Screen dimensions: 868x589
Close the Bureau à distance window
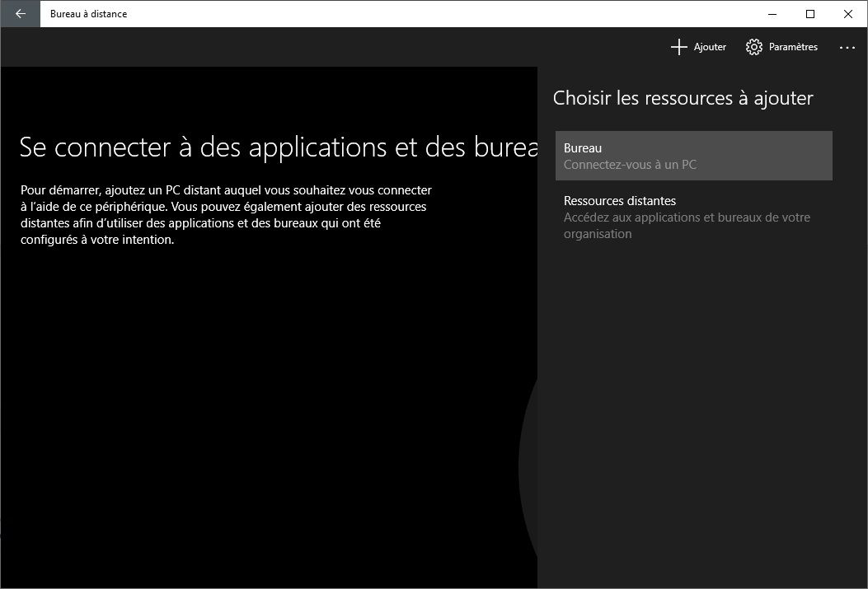pos(847,14)
